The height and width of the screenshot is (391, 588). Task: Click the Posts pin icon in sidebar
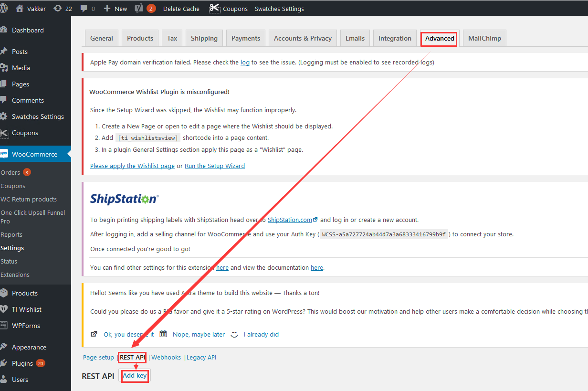click(x=4, y=52)
